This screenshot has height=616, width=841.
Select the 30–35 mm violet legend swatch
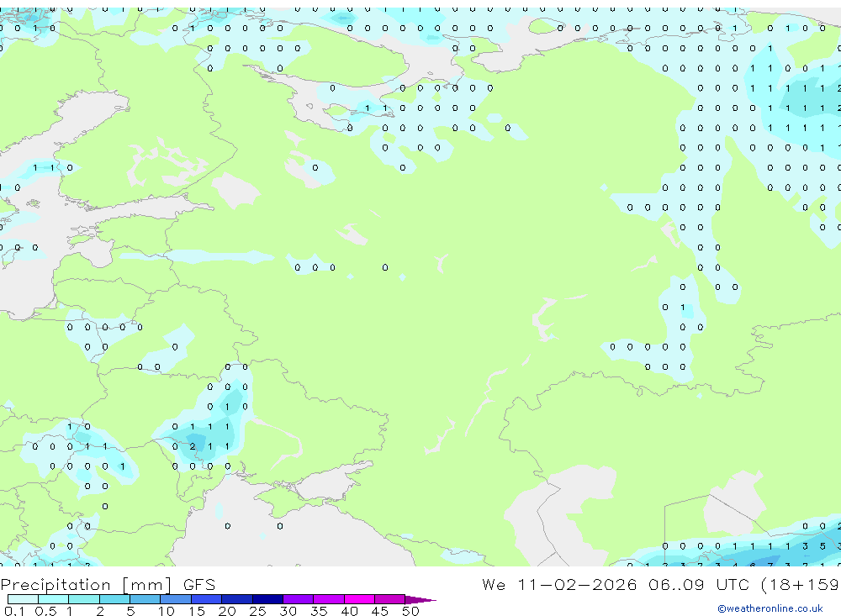click(x=298, y=599)
